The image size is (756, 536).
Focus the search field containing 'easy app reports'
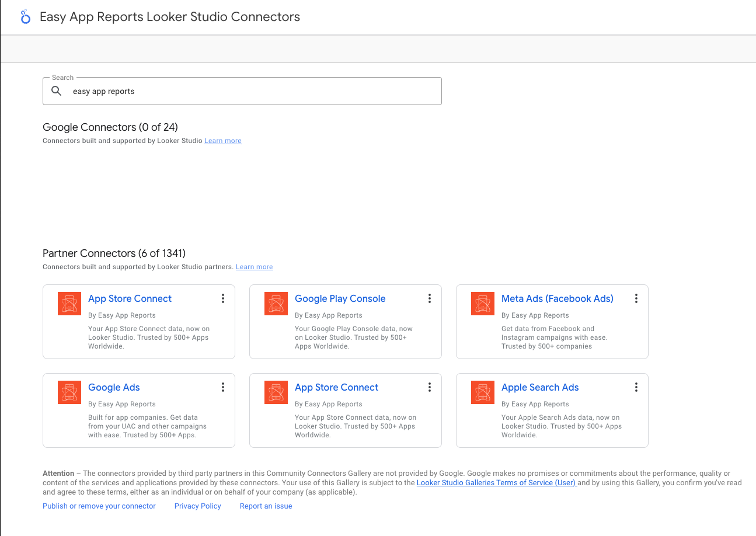(242, 91)
